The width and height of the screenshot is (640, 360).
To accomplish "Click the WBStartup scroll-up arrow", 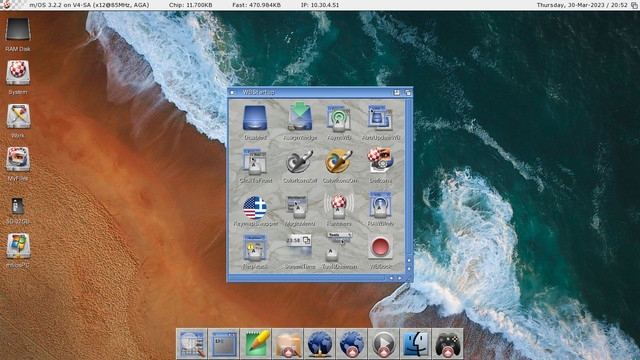I will 409,260.
